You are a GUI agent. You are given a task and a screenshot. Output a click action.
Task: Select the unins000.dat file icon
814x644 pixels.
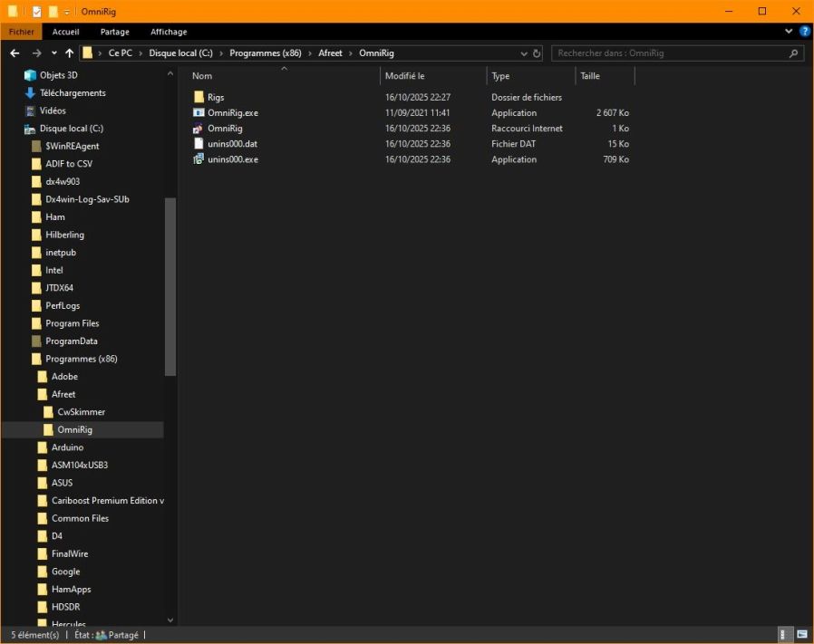click(199, 144)
